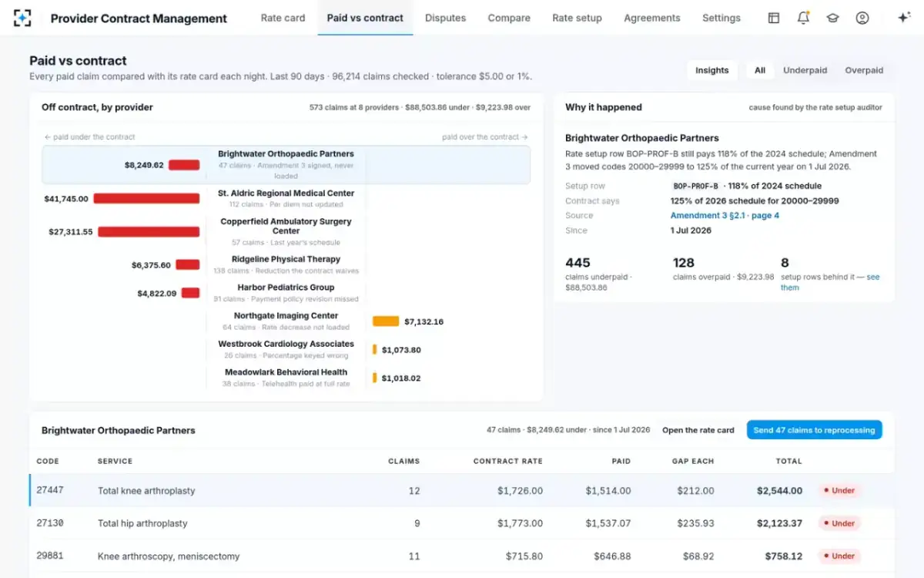
Task: Switch to the Rate card tab
Action: [283, 18]
